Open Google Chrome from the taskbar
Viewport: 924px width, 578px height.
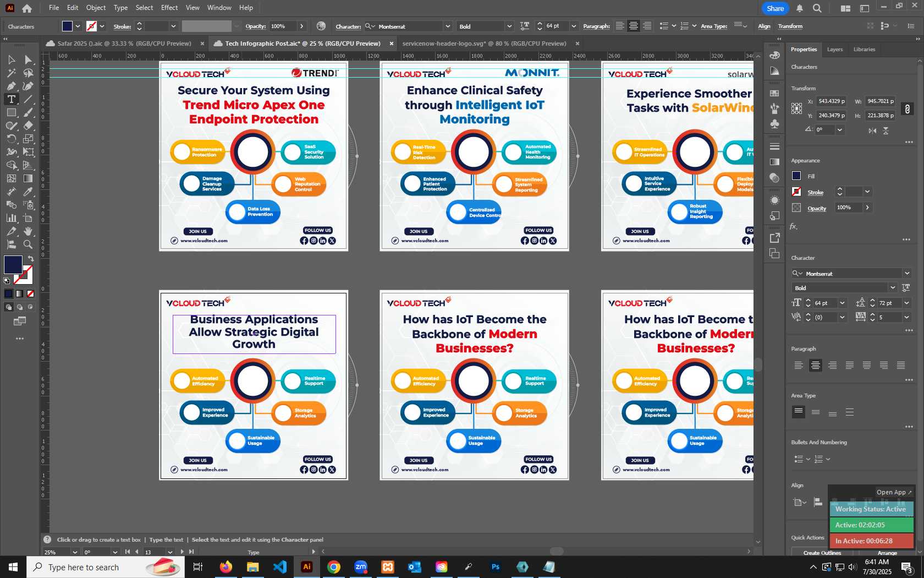(334, 567)
